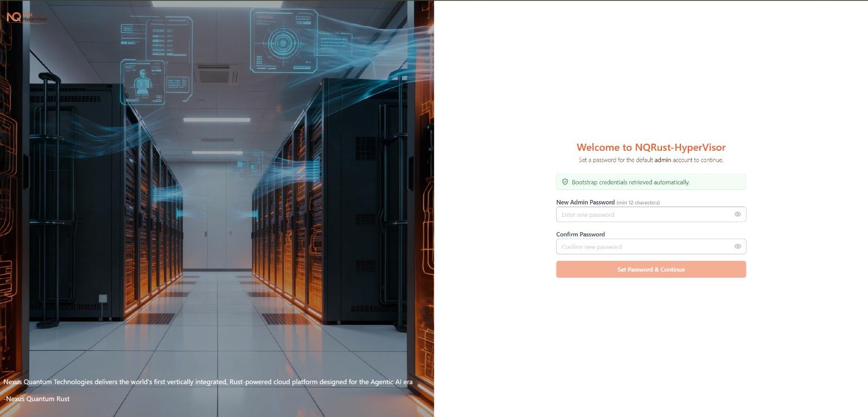Click the 'New Admin Password' label
Viewport: 868px width, 417px height.
tap(585, 202)
